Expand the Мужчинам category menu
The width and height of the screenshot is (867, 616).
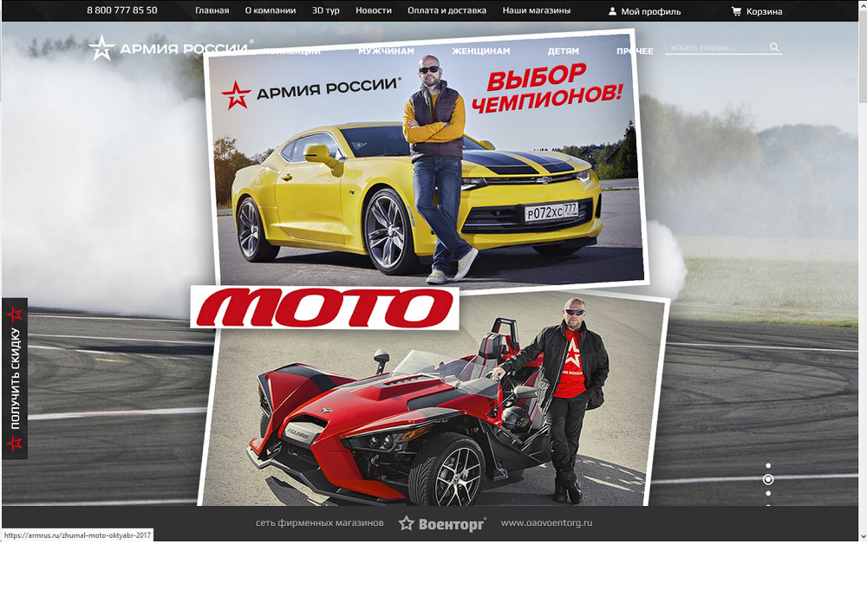pos(386,51)
